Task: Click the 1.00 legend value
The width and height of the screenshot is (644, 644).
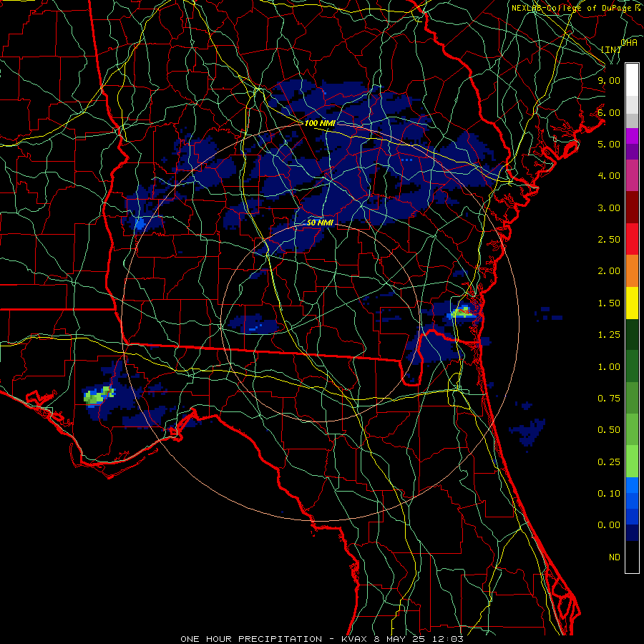Action: point(609,367)
